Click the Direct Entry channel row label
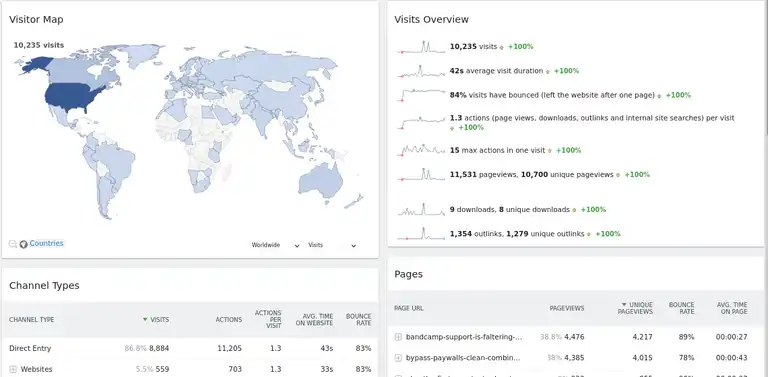768x377 pixels. pos(30,349)
